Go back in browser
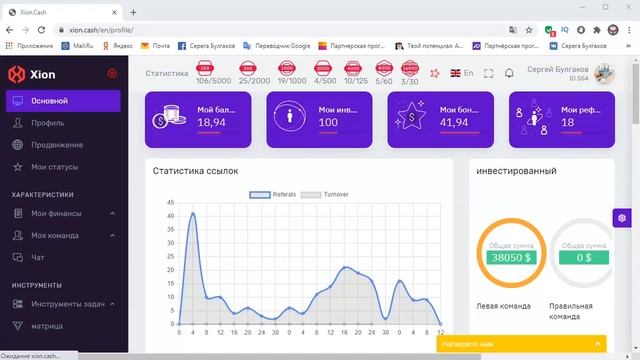This screenshot has height=360, width=640. pos(9,30)
